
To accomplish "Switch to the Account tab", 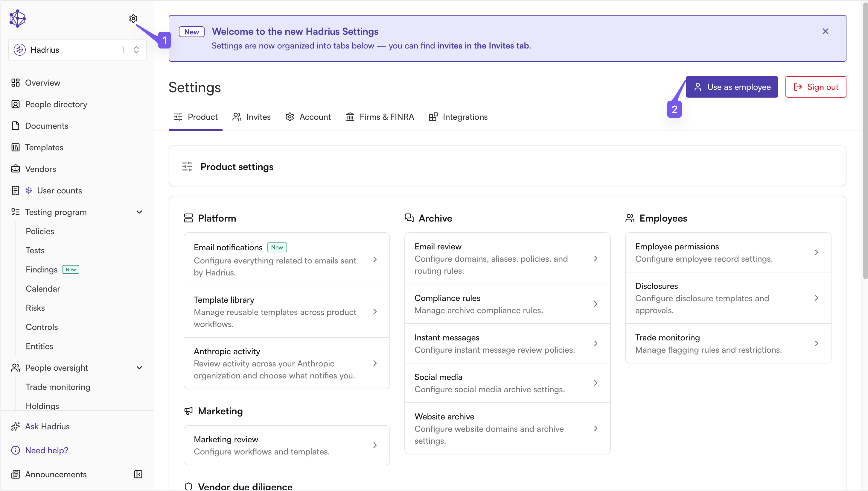I will click(x=308, y=117).
